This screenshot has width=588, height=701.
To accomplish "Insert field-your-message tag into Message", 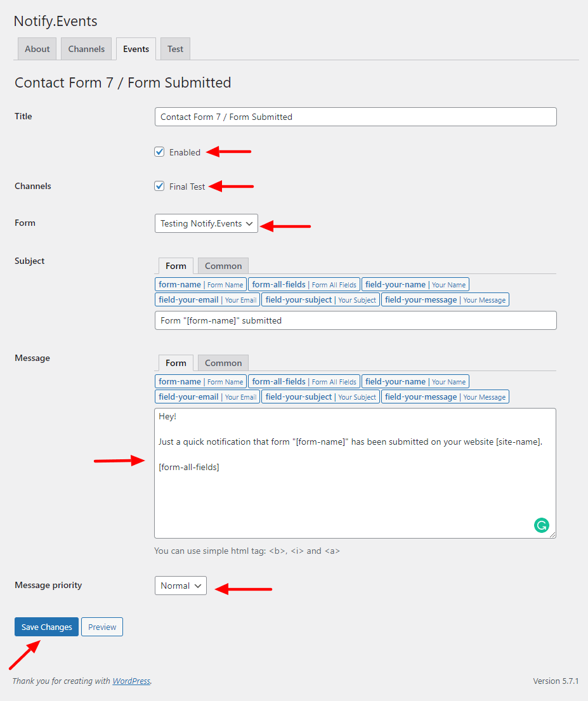I will 445,397.
